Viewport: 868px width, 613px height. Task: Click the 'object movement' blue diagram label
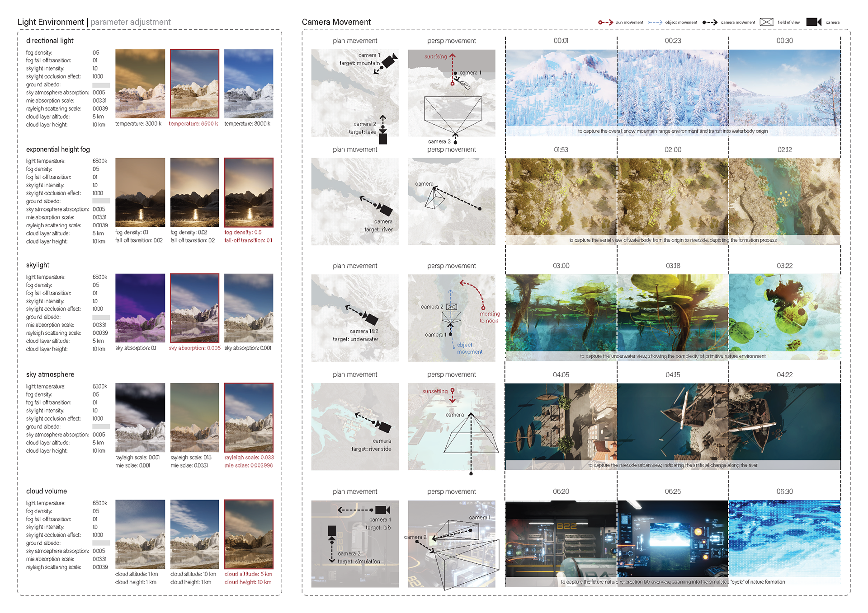470,348
